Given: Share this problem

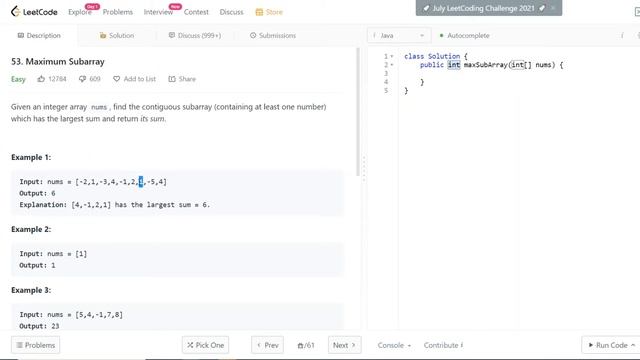Looking at the screenshot, I should 182,79.
